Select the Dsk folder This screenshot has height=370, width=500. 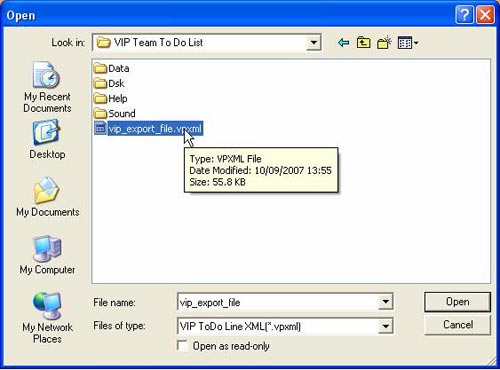coord(109,83)
